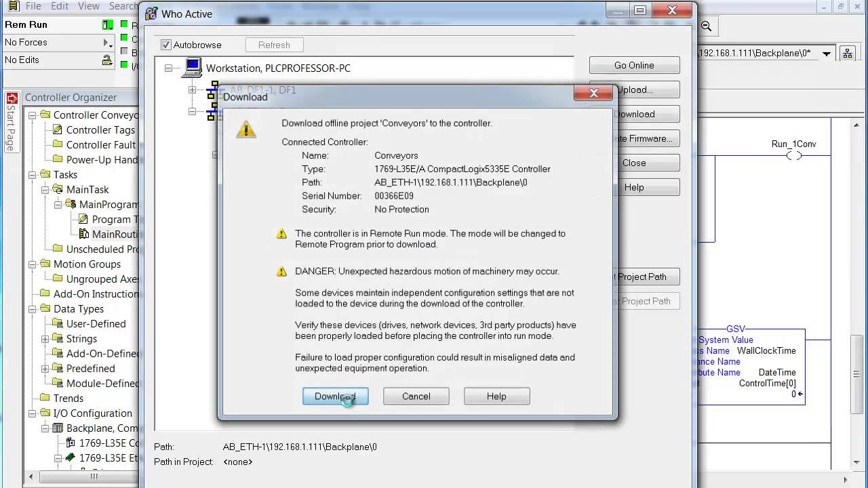Screen dimensions: 868x488
Task: Collapse the 1769-L35E Ethernet node
Action: (58, 457)
